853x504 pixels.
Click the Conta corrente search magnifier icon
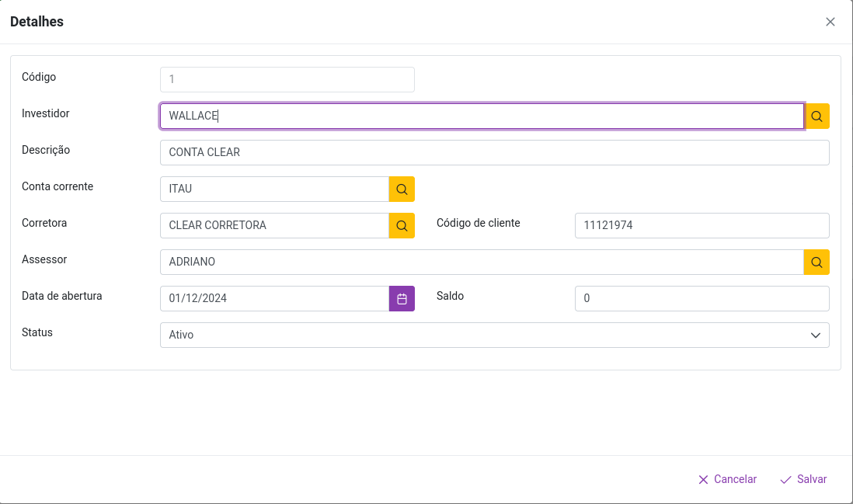pos(402,189)
